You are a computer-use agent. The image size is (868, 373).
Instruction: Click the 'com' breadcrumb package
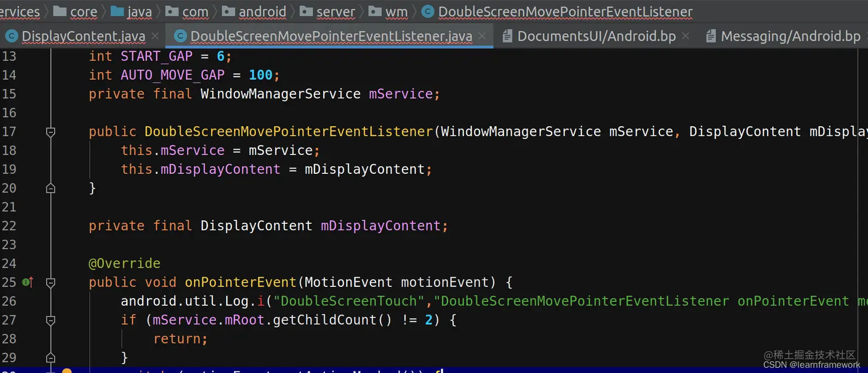pyautogui.click(x=187, y=11)
